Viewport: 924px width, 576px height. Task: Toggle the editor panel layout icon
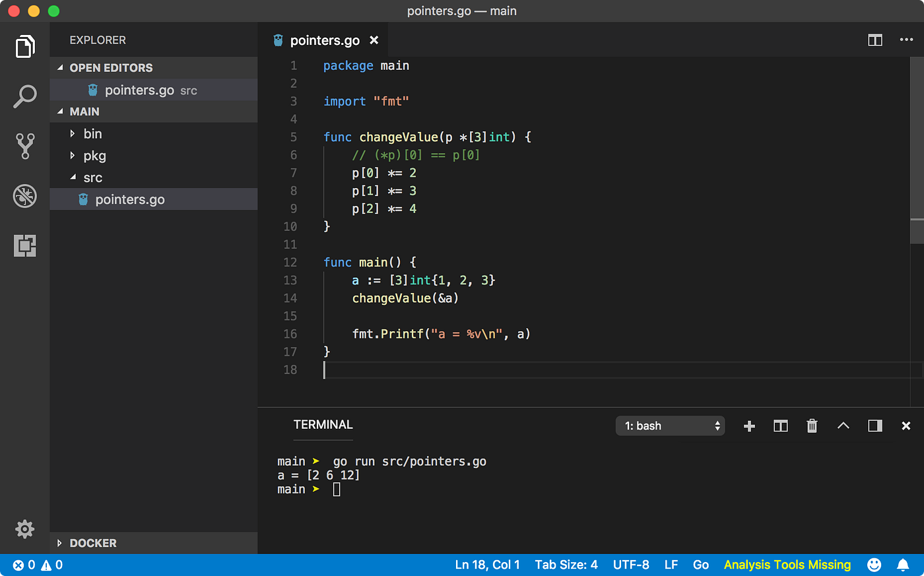pos(874,426)
